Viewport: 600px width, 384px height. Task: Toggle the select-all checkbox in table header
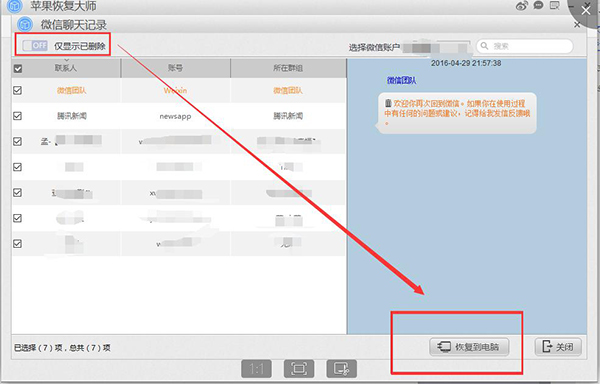(18, 69)
